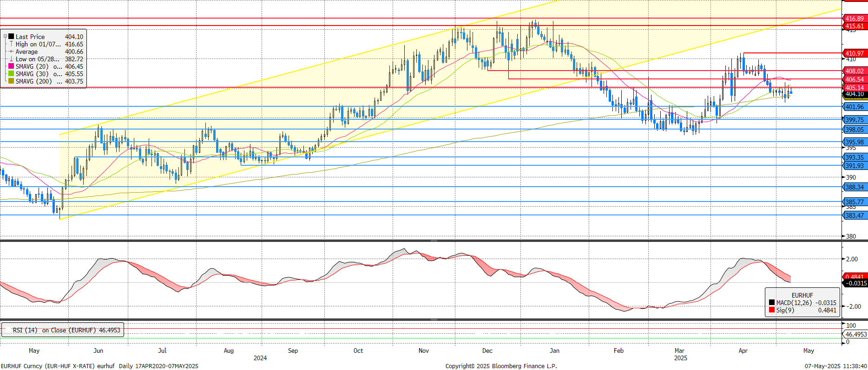Click the 2025 year label on the axis

tap(681, 358)
